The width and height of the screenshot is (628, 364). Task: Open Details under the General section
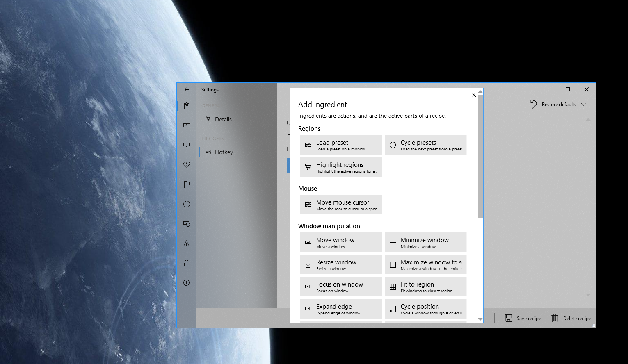[223, 119]
